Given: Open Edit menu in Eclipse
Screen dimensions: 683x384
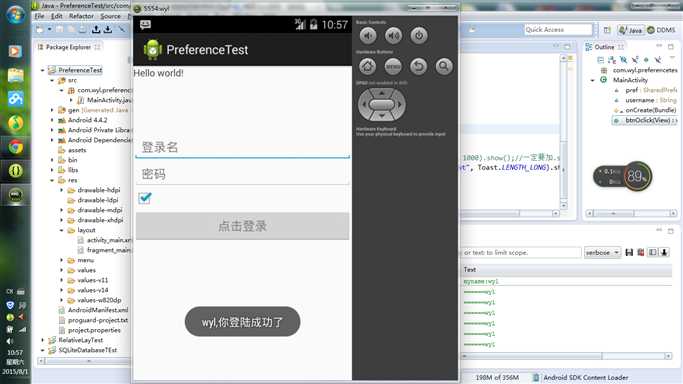Looking at the screenshot, I should coord(57,16).
